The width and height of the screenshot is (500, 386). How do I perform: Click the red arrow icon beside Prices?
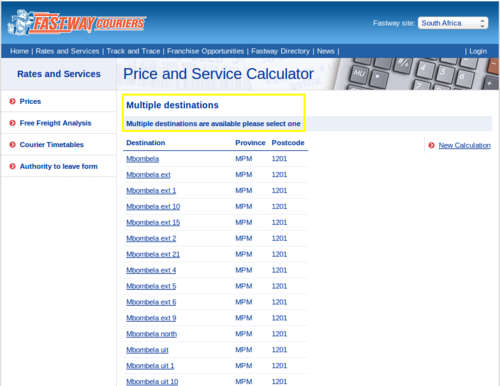[12, 101]
